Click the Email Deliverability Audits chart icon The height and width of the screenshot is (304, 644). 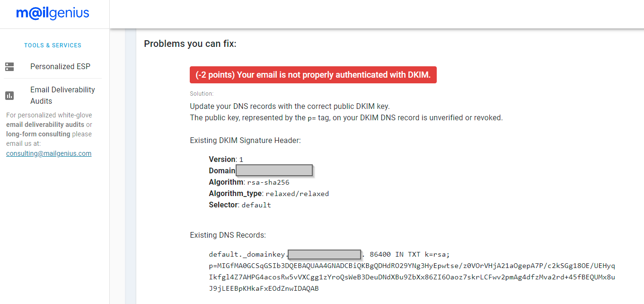9,96
